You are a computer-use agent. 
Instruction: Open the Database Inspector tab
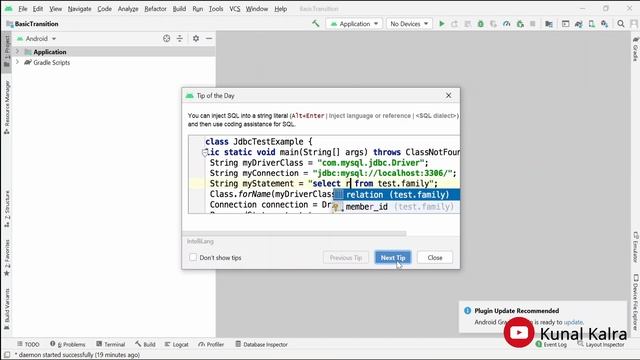[261, 344]
